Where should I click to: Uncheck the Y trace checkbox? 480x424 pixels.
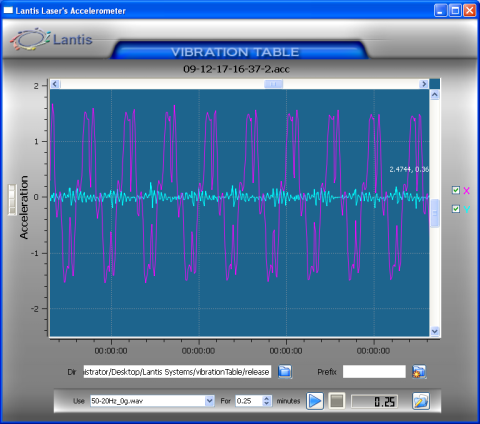click(456, 209)
